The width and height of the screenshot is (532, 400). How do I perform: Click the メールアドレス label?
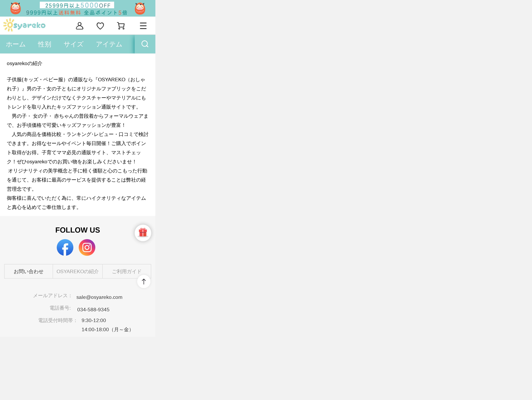(x=52, y=296)
